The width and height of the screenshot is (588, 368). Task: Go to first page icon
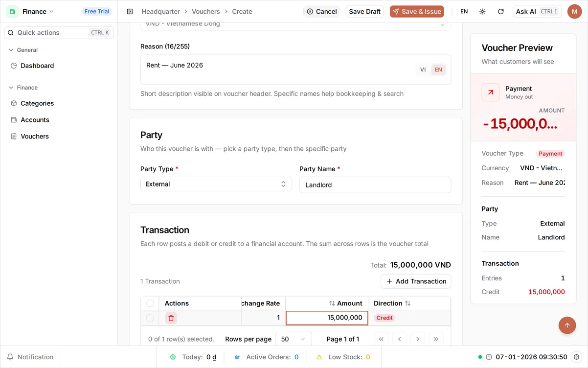point(381,339)
